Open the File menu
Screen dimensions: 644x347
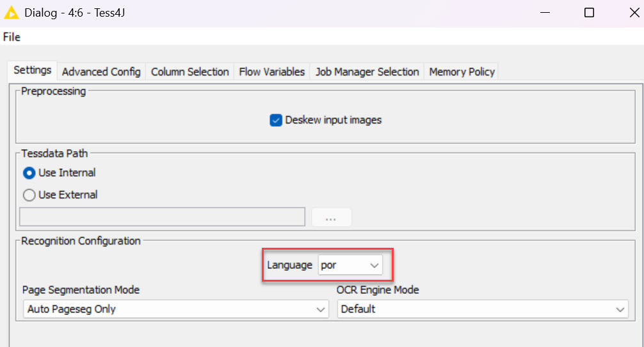12,37
